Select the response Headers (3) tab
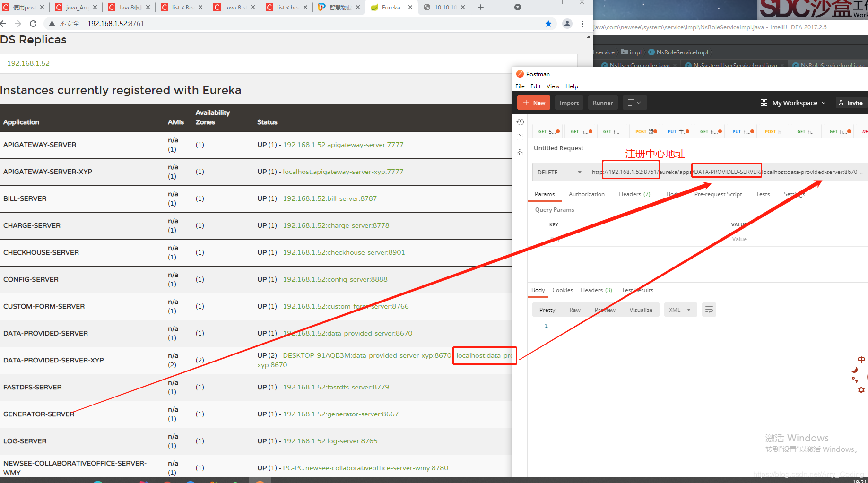 (596, 290)
